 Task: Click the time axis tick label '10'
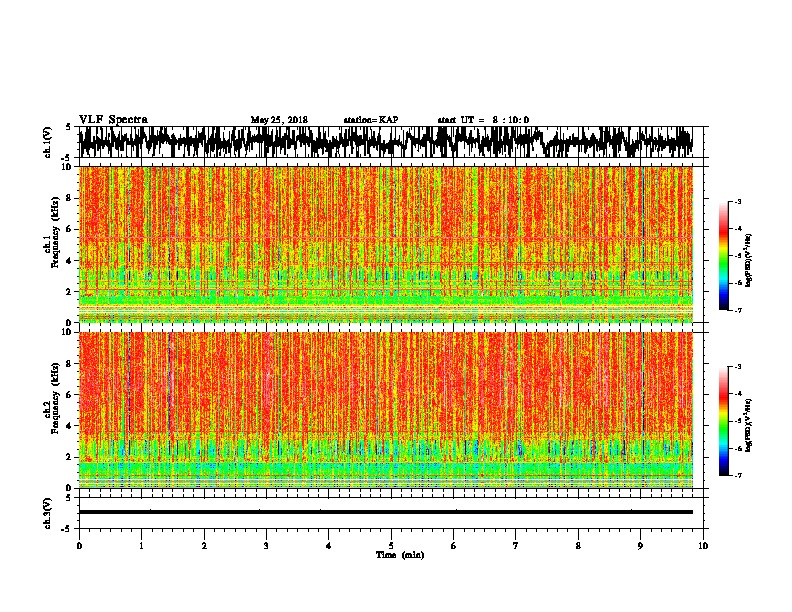tap(703, 545)
